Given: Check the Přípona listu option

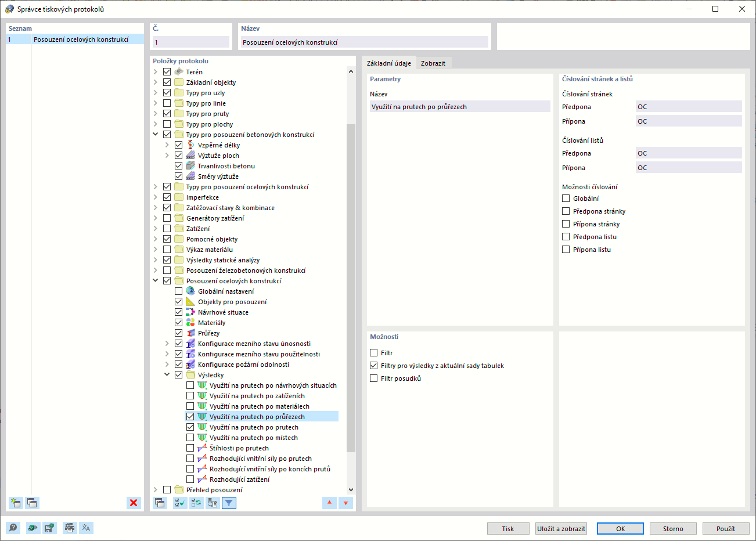Looking at the screenshot, I should (x=566, y=250).
